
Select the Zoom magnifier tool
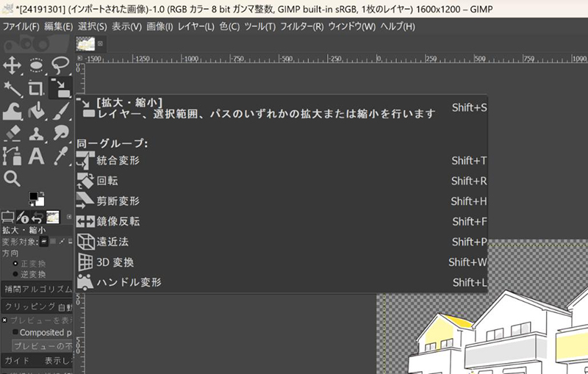click(x=12, y=179)
